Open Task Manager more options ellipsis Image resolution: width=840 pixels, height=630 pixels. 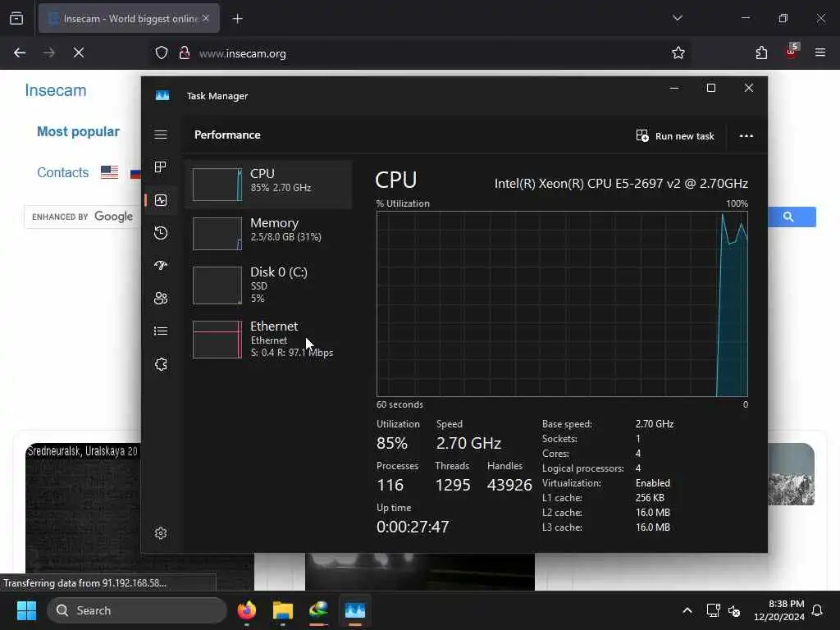[x=746, y=136]
